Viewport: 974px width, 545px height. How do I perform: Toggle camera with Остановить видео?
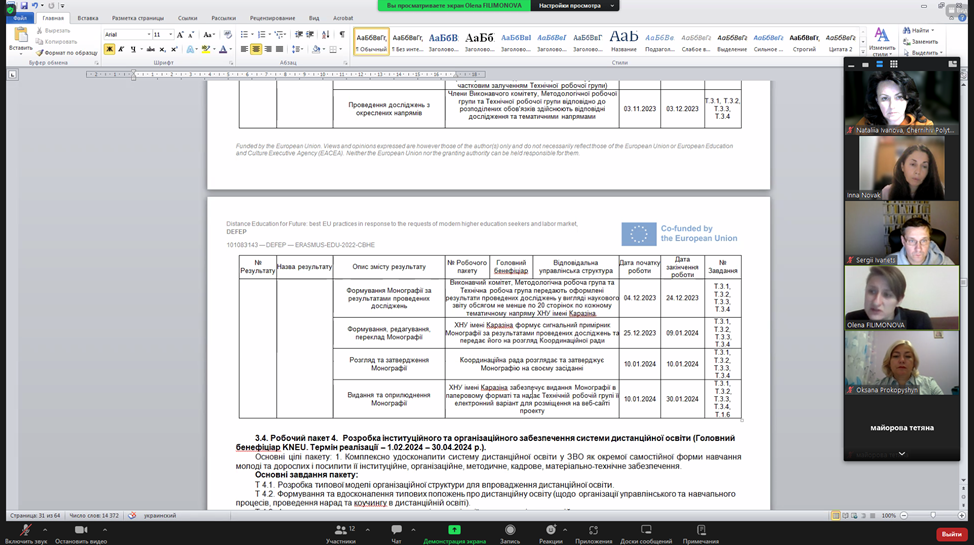(x=81, y=529)
